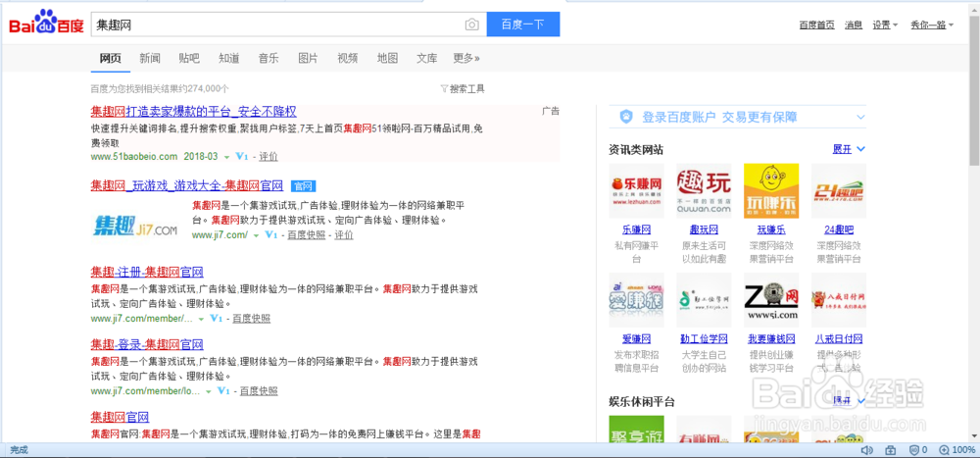Expand dropdown arrow next to www.ji7.com/
The image size is (980, 458).
point(256,236)
